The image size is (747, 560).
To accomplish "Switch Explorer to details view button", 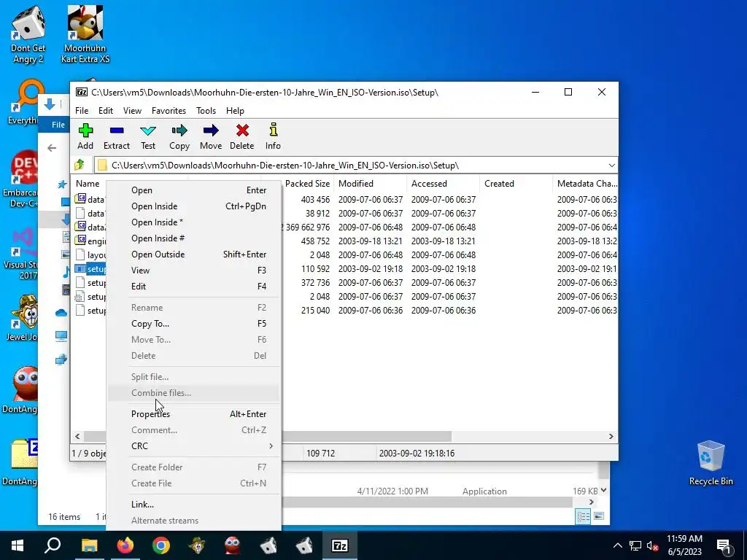I will point(583,516).
